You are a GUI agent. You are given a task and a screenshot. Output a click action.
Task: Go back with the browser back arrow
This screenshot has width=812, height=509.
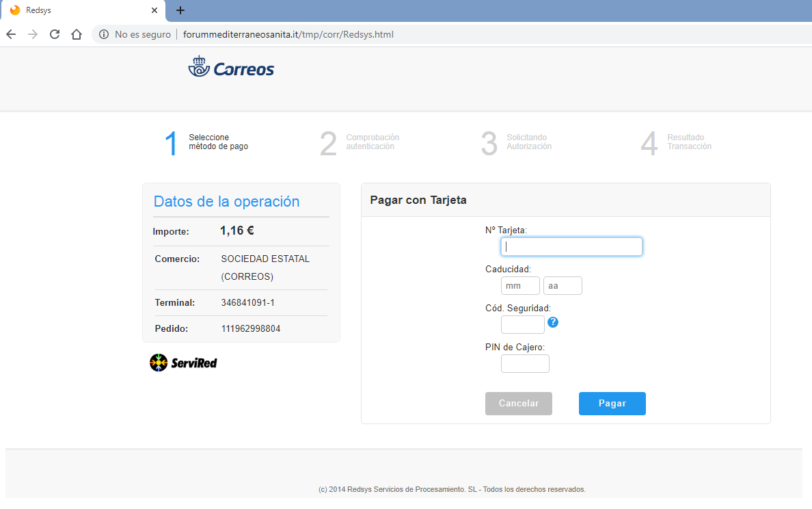(x=11, y=34)
